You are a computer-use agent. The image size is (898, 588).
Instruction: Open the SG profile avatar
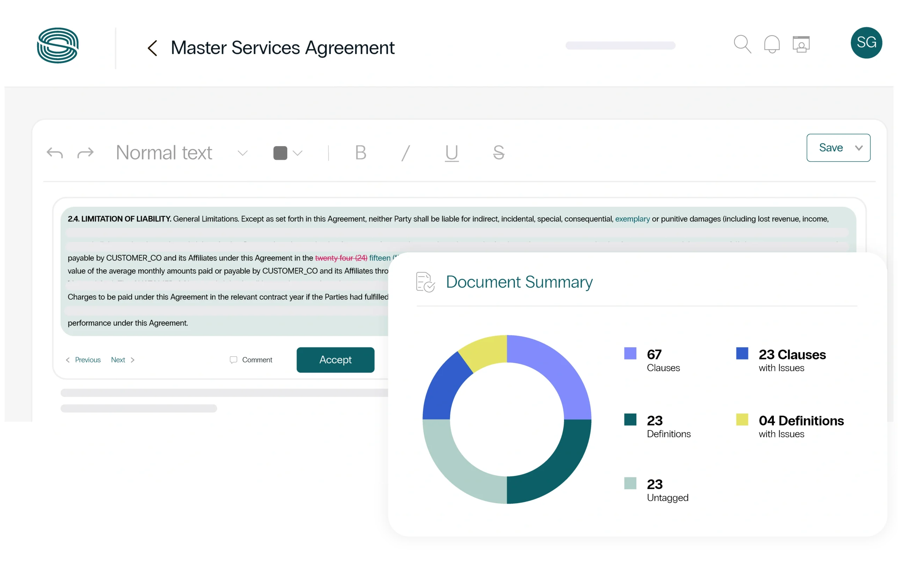(866, 43)
